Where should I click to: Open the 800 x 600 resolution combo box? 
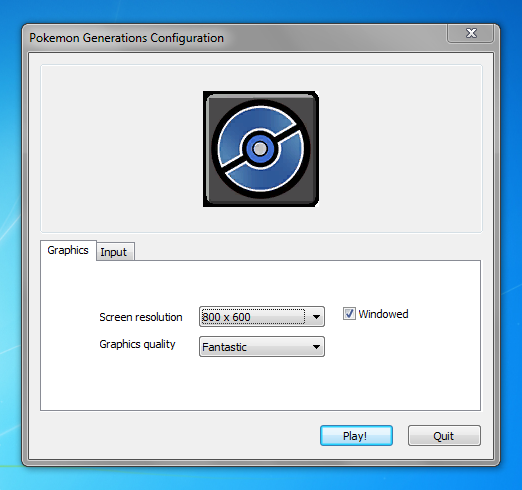click(262, 316)
